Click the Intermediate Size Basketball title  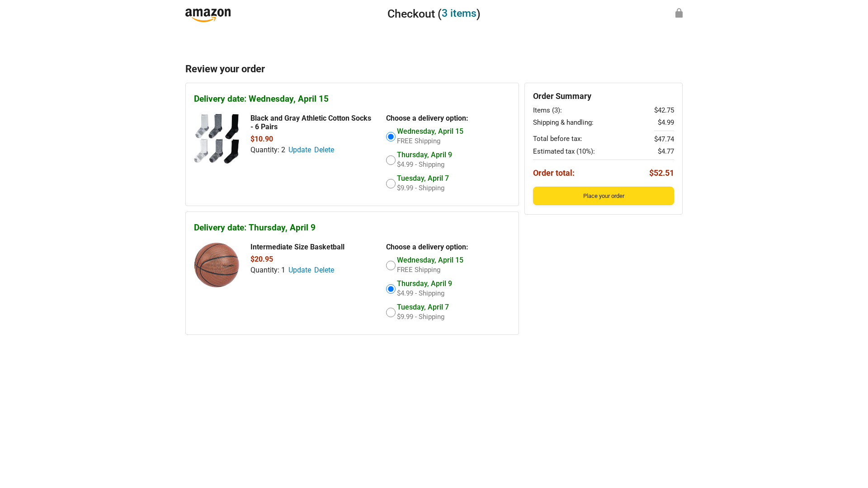(297, 247)
